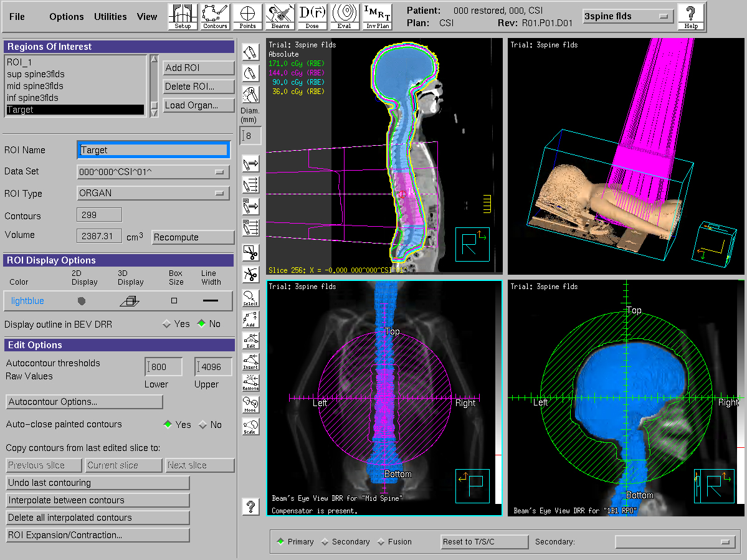
Task: Activate the Edit contour point tool
Action: tap(250, 341)
